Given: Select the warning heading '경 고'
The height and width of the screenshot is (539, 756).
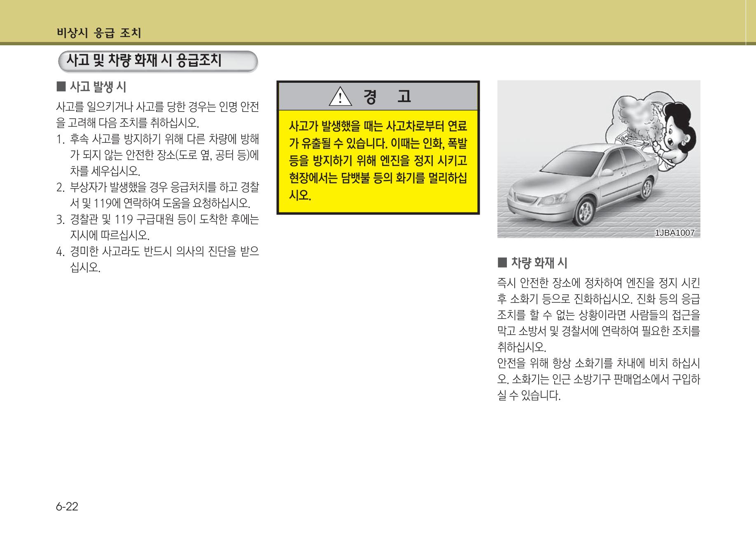Looking at the screenshot, I should point(387,97).
